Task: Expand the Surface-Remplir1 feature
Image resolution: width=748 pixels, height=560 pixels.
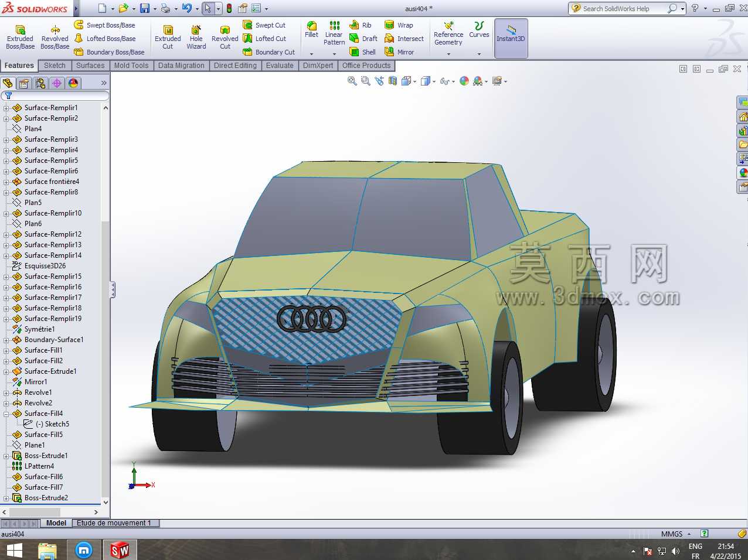Action: point(6,108)
